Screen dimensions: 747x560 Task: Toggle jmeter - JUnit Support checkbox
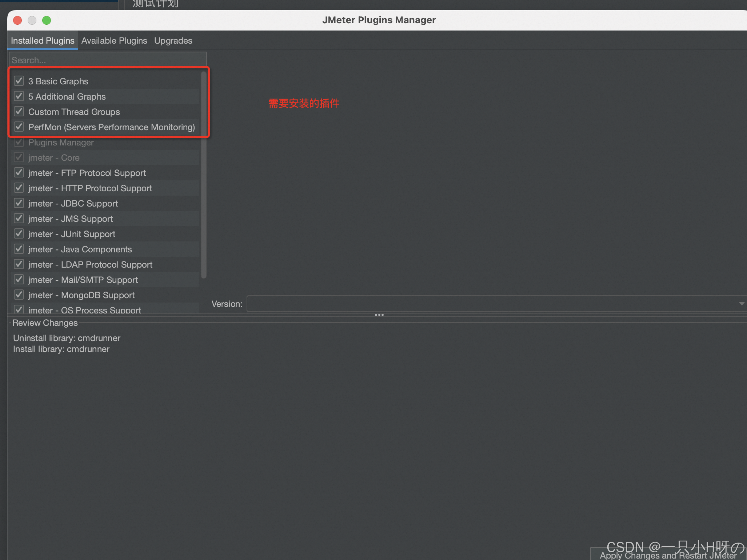click(19, 233)
